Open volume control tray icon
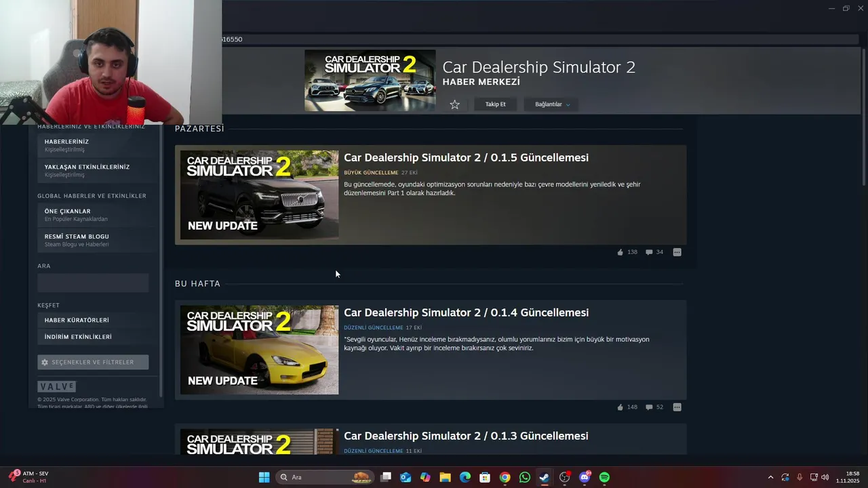 click(825, 477)
